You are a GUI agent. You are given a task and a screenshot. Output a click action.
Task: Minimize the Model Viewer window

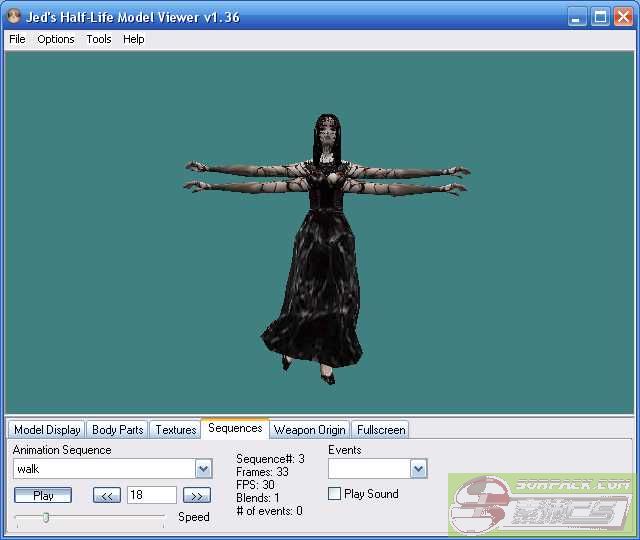[x=577, y=17]
